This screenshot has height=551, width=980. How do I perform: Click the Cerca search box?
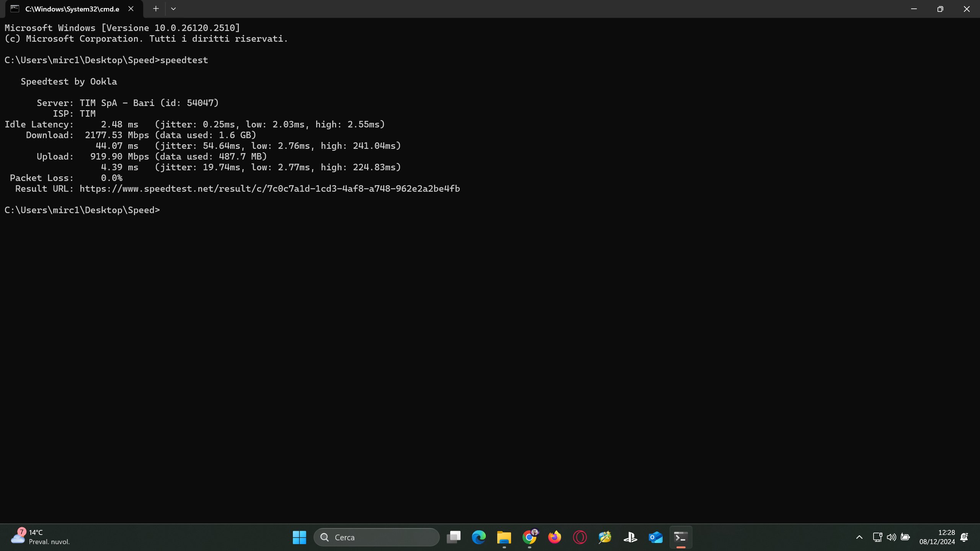point(377,537)
